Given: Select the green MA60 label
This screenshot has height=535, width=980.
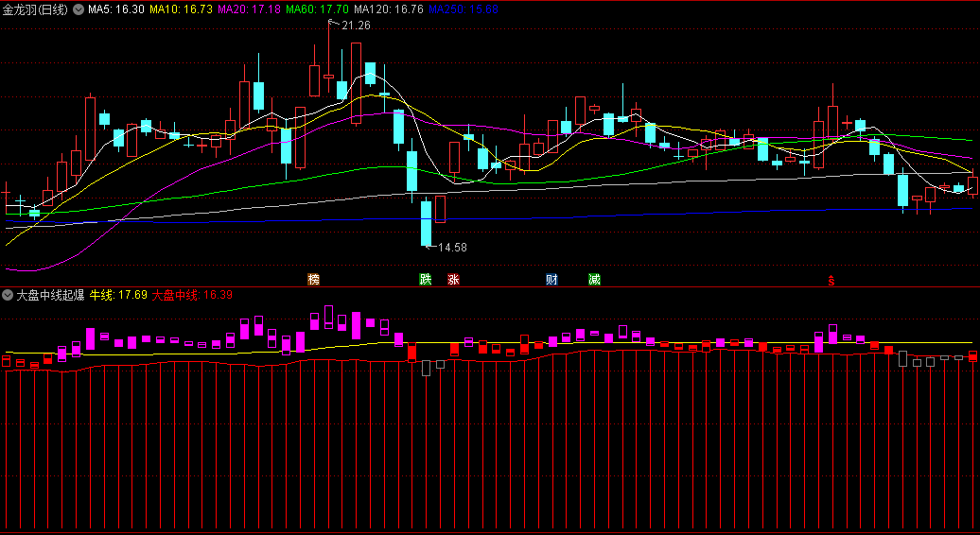Looking at the screenshot, I should tap(316, 9).
